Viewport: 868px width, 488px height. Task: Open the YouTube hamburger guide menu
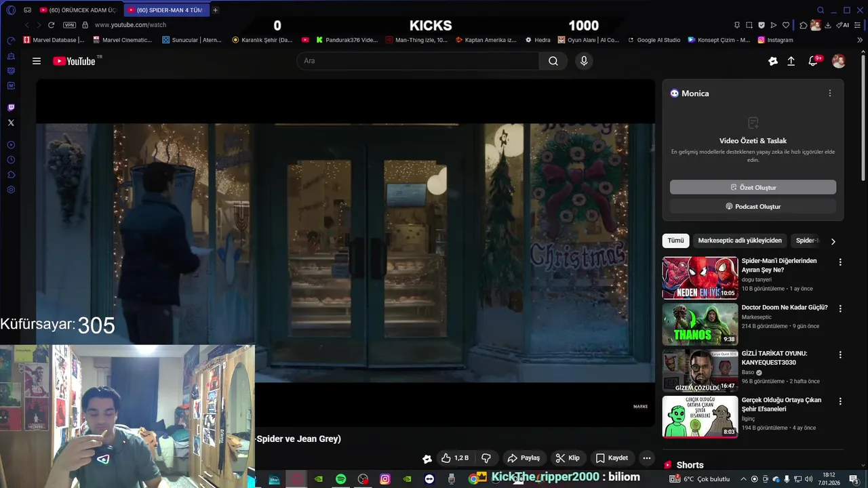pos(37,61)
